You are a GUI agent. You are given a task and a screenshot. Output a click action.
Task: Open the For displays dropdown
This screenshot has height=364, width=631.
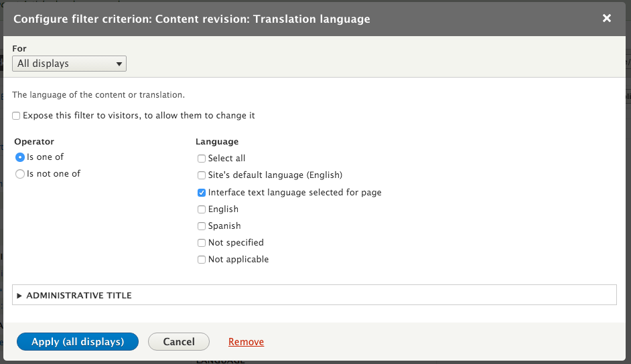pyautogui.click(x=69, y=64)
